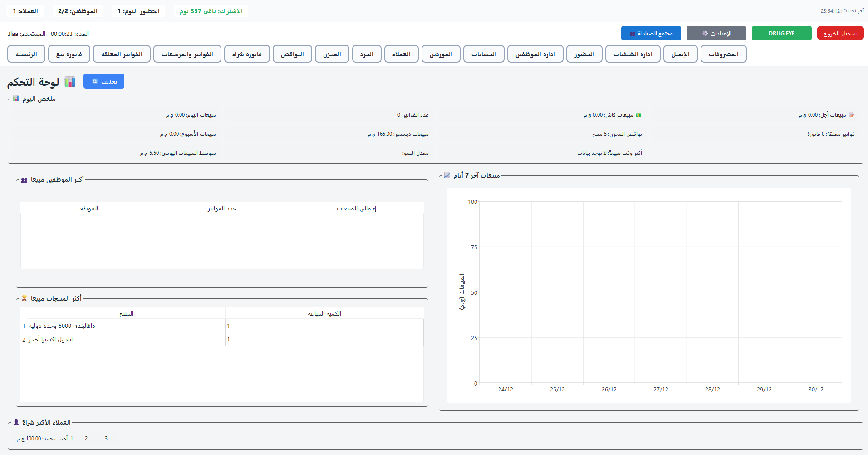
Task: Click the refresh icon inside تحديث button
Action: (94, 81)
